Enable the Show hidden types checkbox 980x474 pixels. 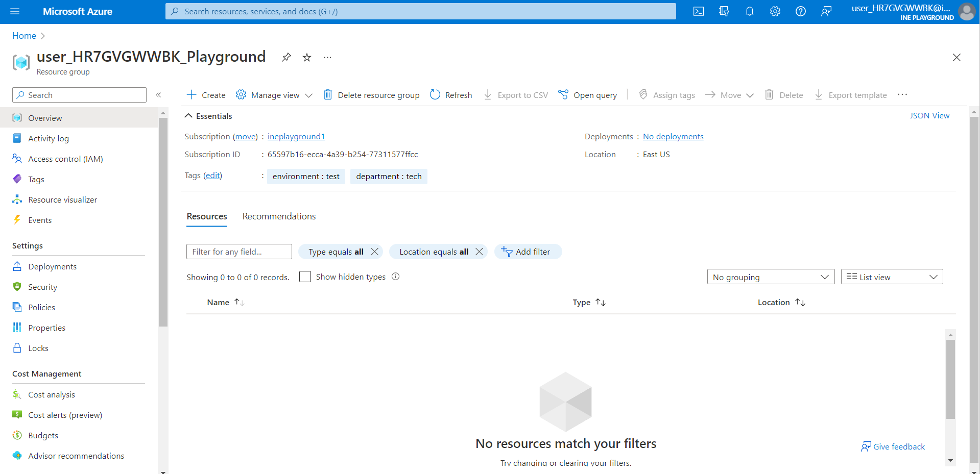click(305, 277)
